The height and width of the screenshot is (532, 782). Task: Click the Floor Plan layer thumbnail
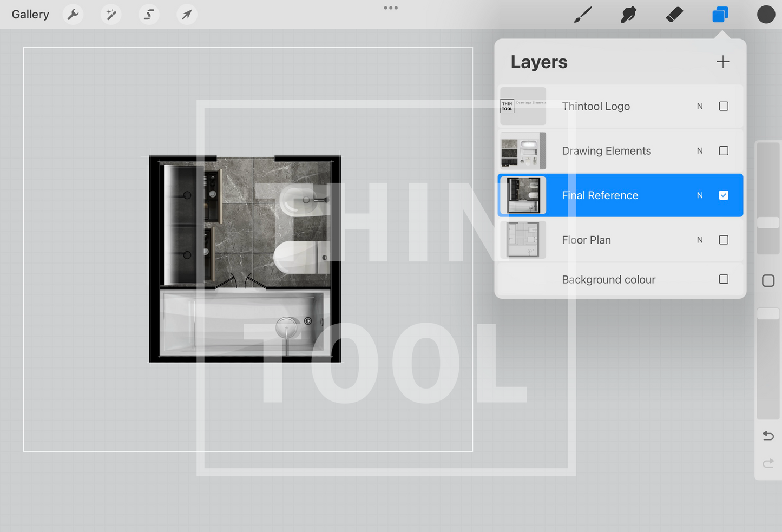click(523, 240)
